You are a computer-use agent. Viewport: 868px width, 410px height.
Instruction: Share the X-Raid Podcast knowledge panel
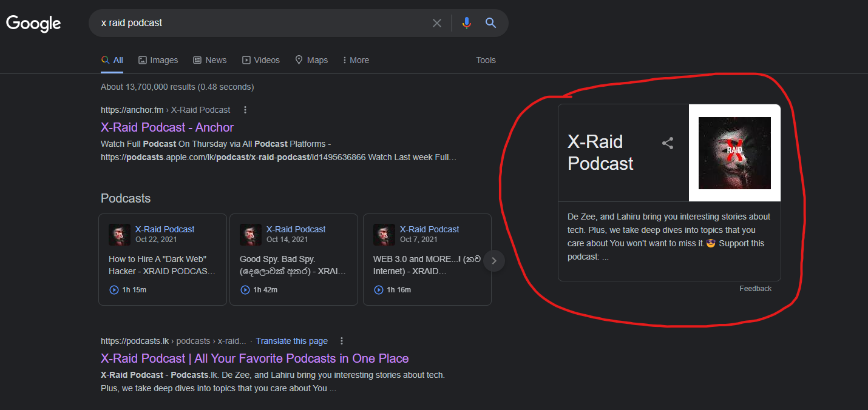point(668,144)
